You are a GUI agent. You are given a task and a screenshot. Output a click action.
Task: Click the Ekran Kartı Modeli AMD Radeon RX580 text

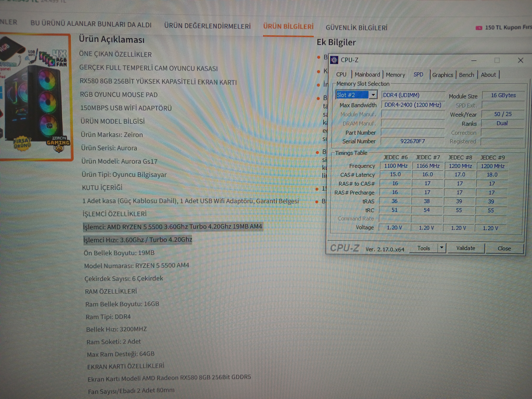[x=169, y=378]
